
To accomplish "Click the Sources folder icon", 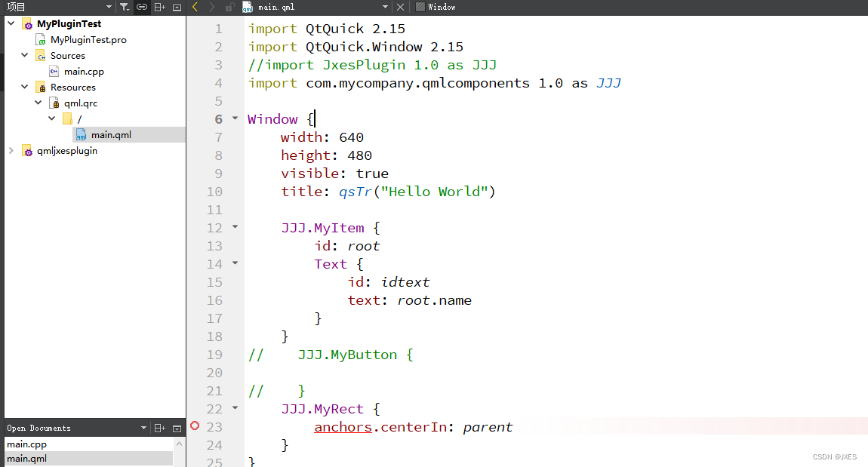I will (41, 55).
